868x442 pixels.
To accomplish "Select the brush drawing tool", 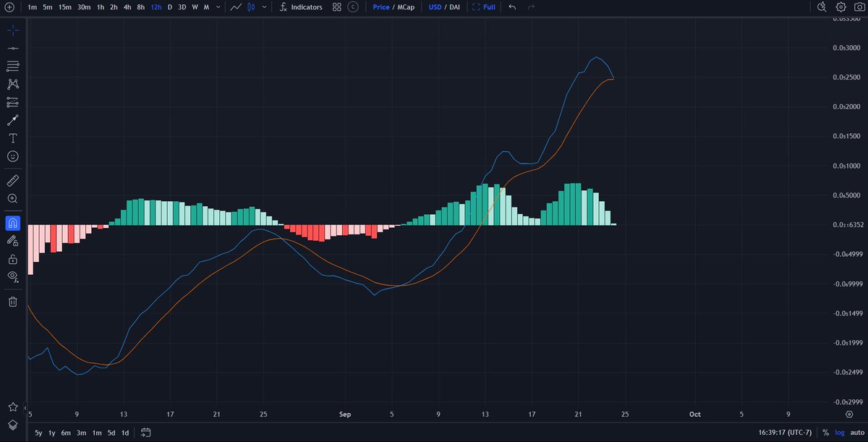I will [x=13, y=120].
